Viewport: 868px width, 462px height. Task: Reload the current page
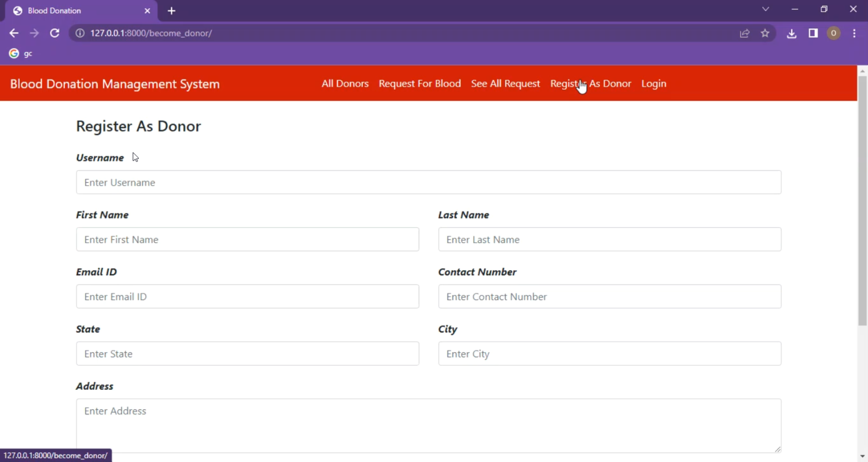click(54, 34)
